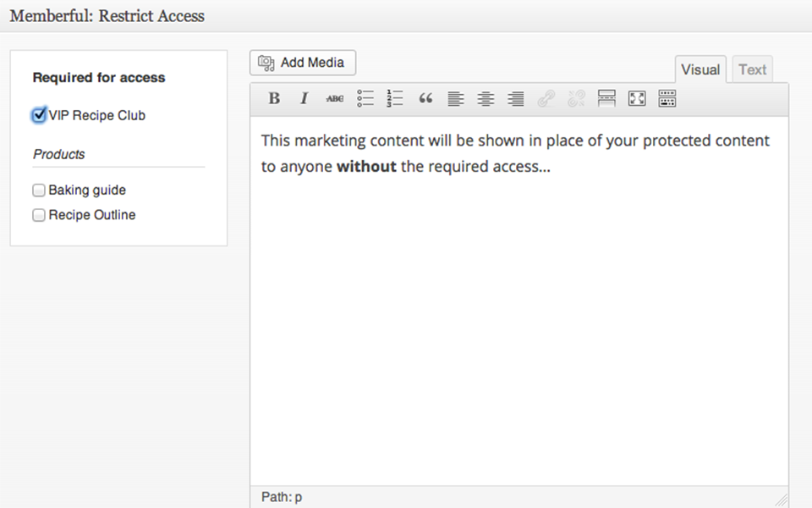Click the Add Media button

(x=303, y=63)
